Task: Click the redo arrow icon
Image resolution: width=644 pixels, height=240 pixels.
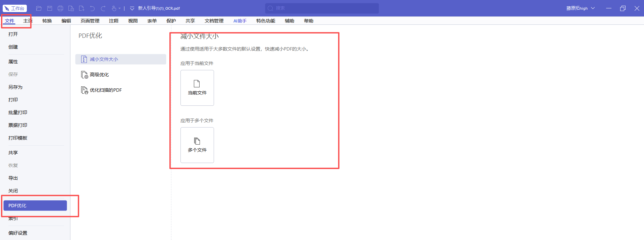Action: 103,8
